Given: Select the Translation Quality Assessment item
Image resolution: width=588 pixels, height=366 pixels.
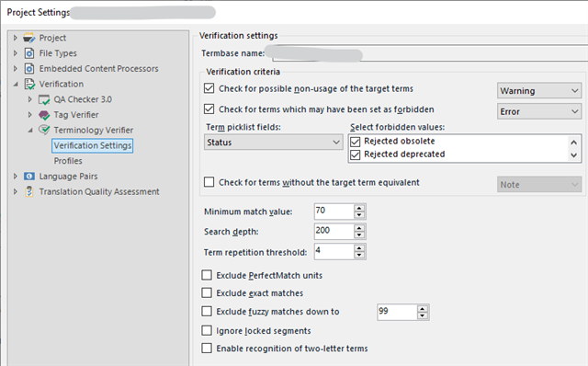Looking at the screenshot, I should pyautogui.click(x=99, y=191).
